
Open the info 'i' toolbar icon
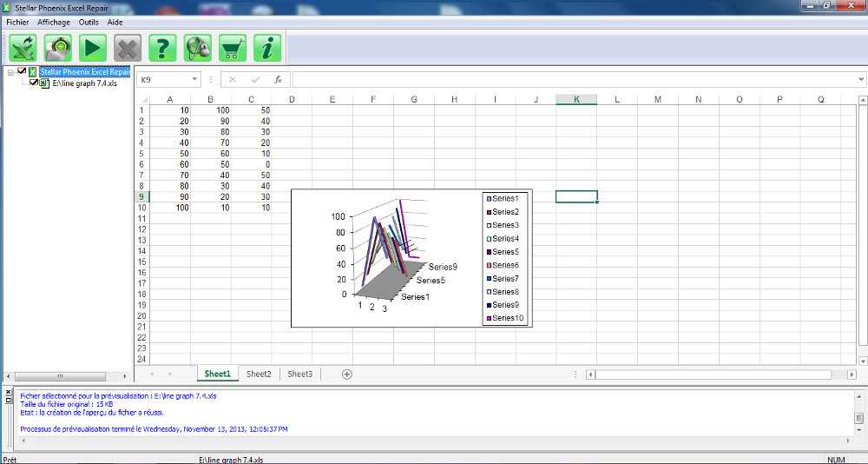click(267, 47)
